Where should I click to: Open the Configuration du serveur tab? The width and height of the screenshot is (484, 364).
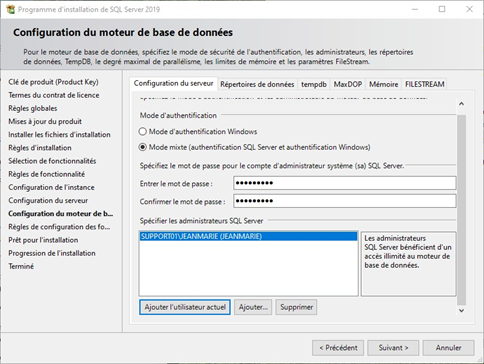coord(173,83)
